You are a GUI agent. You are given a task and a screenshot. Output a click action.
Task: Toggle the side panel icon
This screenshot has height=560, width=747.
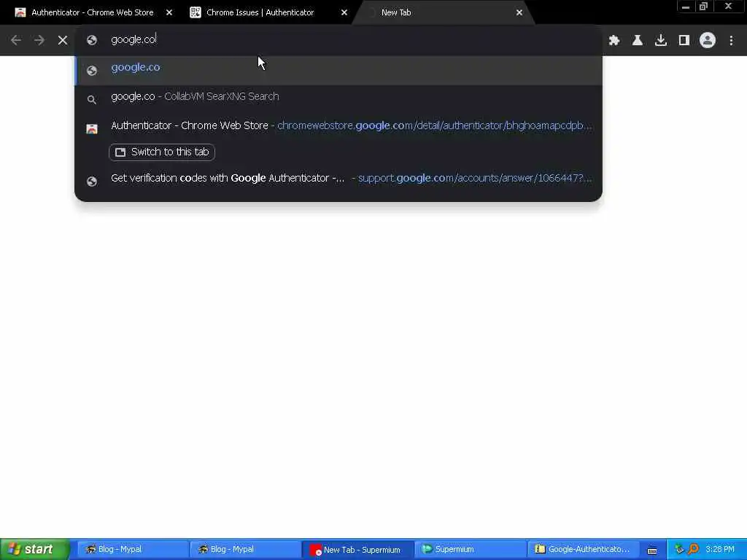pos(684,40)
